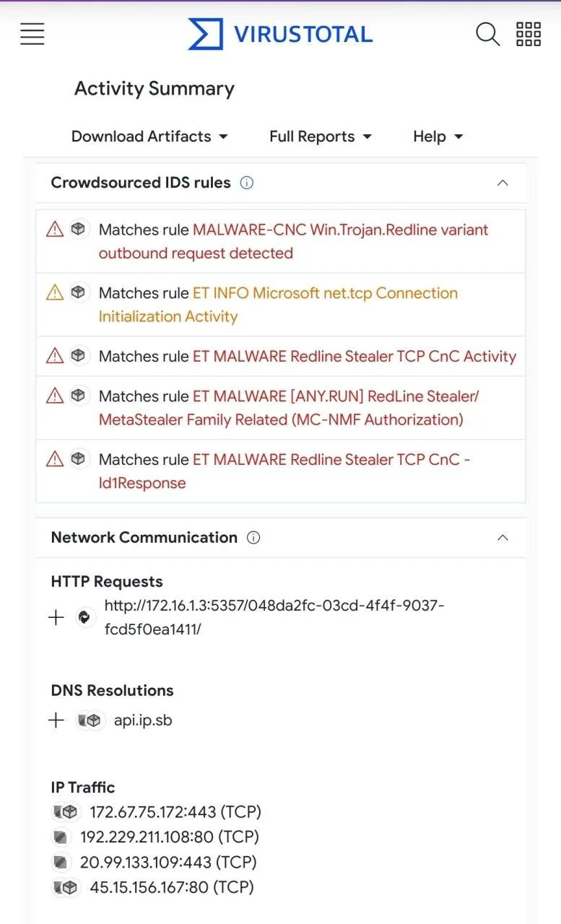Open the Help dropdown menu

438,136
